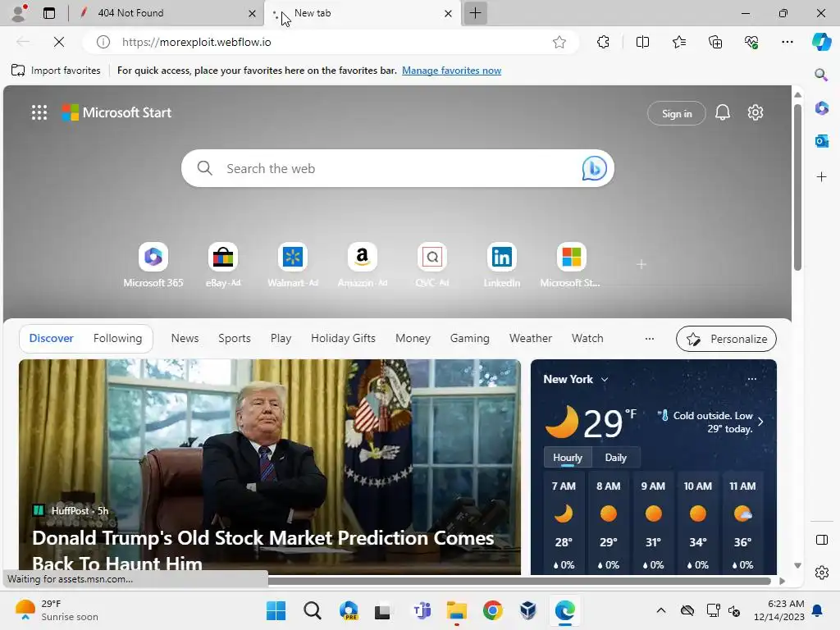Open Chrome from the taskbar

(x=492, y=610)
